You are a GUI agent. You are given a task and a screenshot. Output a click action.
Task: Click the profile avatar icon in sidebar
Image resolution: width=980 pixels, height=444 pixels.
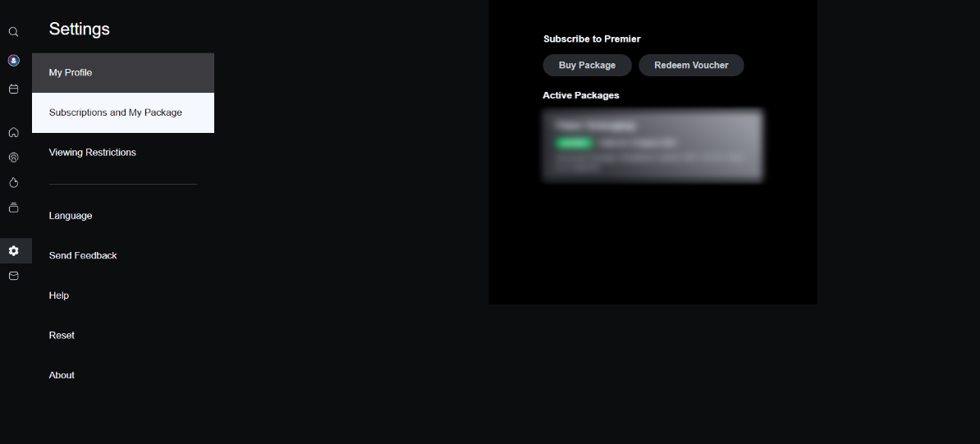13,61
